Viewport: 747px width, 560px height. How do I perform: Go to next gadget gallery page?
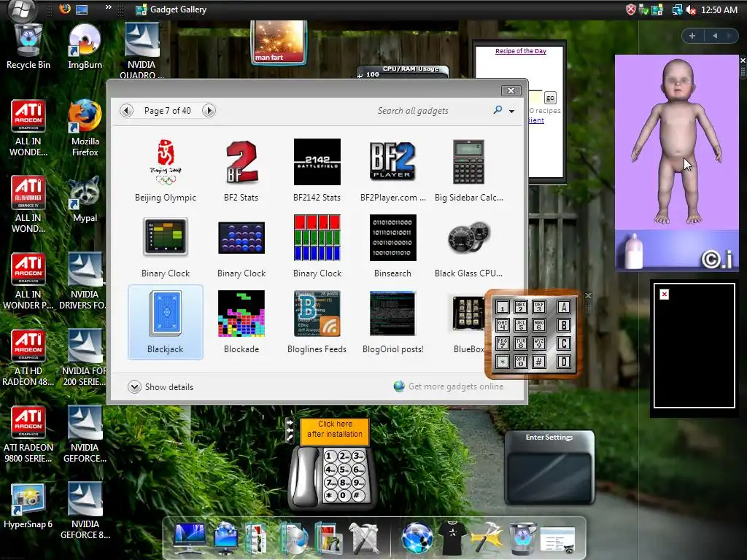point(209,111)
